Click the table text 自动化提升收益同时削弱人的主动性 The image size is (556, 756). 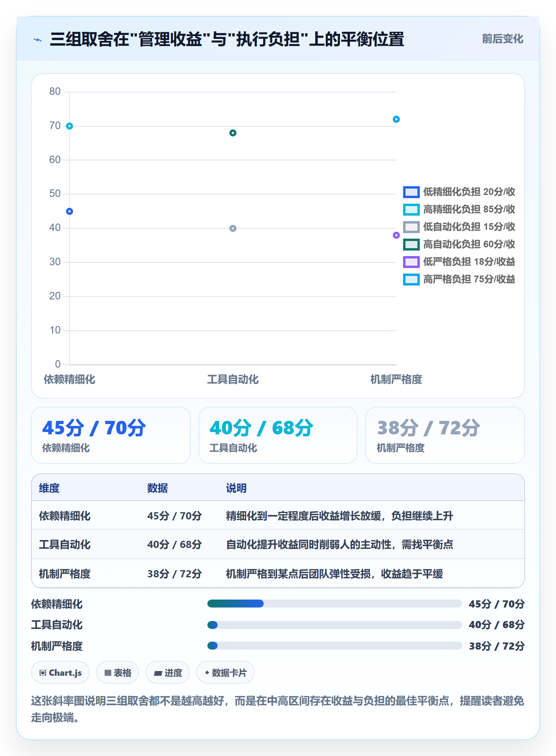(309, 544)
